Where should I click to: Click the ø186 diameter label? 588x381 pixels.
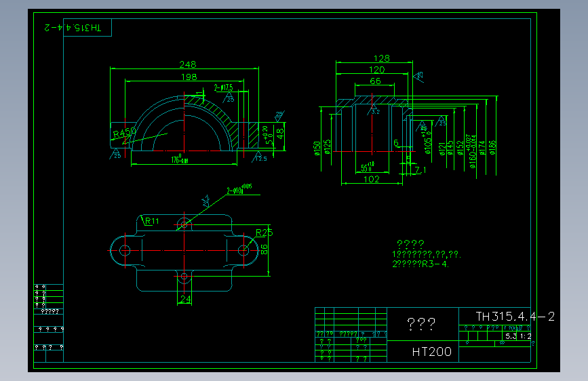click(492, 148)
